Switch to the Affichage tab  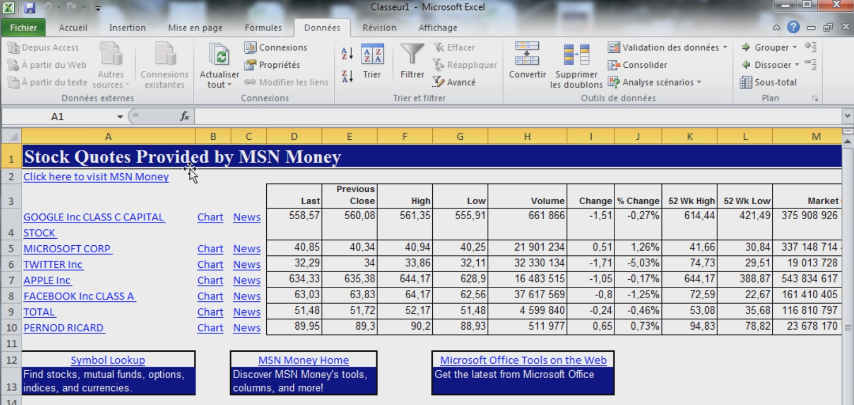coord(437,28)
